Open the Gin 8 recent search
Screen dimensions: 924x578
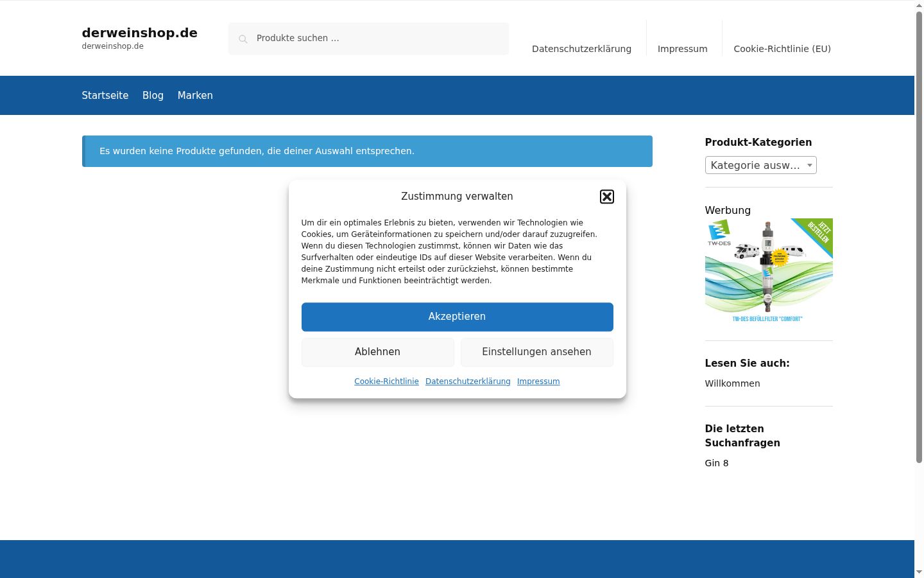[717, 463]
